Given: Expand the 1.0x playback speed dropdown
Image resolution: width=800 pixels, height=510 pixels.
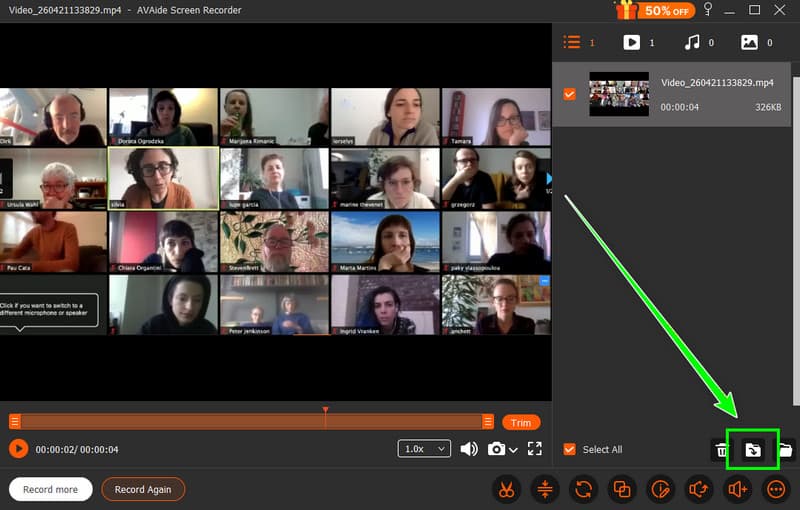Looking at the screenshot, I should click(x=424, y=449).
